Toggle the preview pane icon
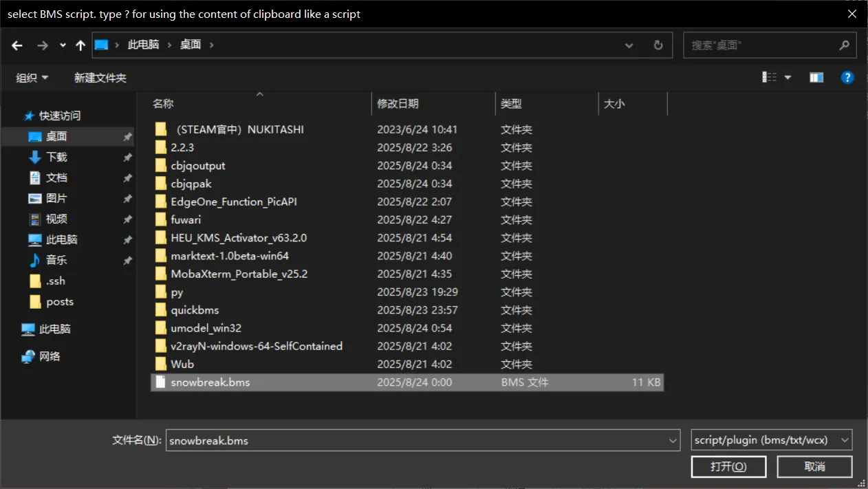Viewport: 868px width, 489px height. pos(816,78)
